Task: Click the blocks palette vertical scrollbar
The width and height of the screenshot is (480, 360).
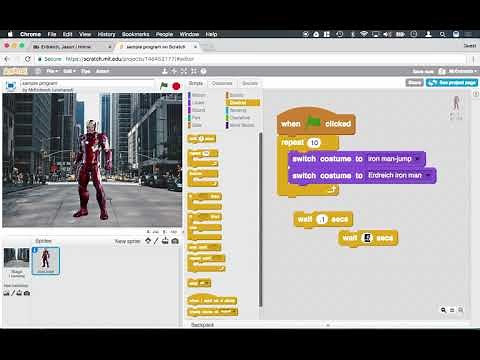Action: point(261,219)
